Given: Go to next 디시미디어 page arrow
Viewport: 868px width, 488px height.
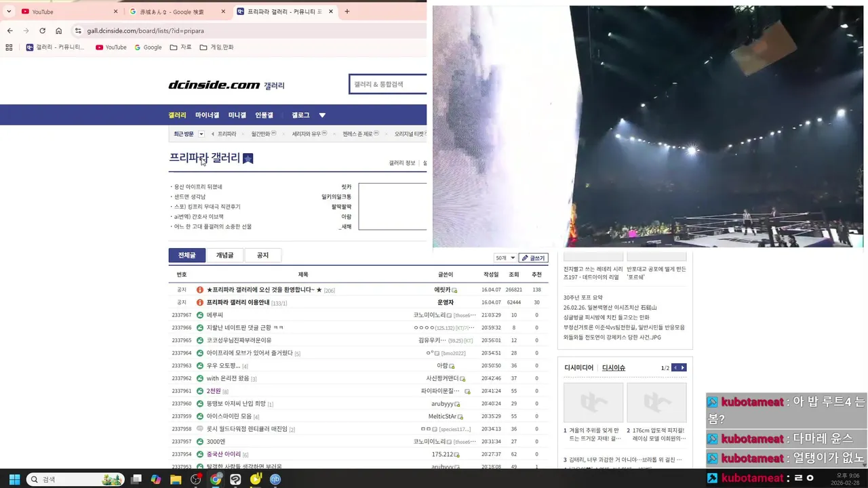Looking at the screenshot, I should tap(683, 367).
